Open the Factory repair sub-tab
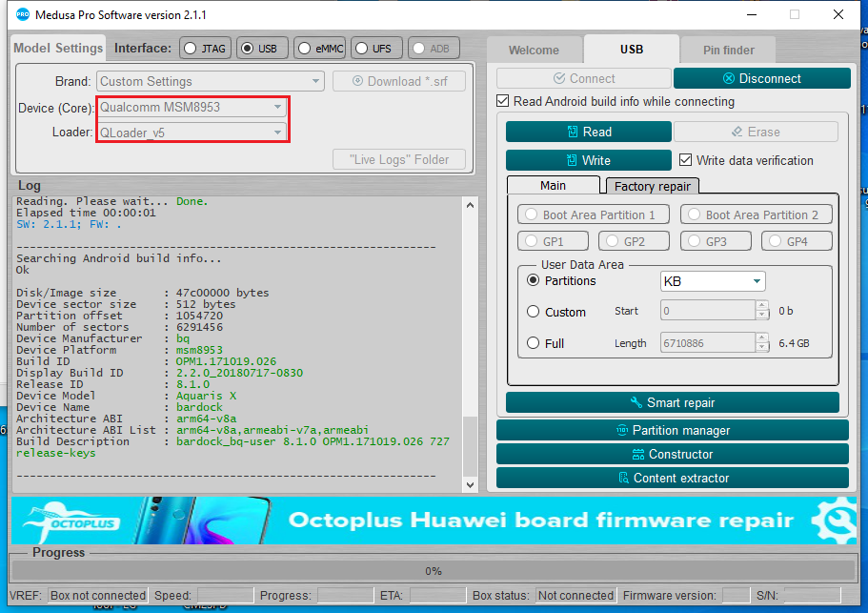 tap(652, 186)
